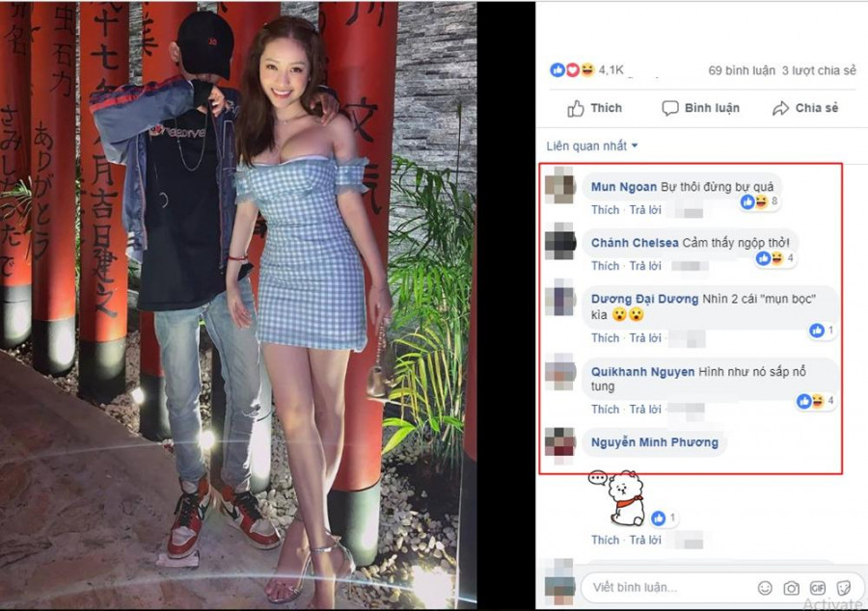The width and height of the screenshot is (868, 611).
Task: Click the 3 lượt chia sẻ link
Action: [819, 70]
